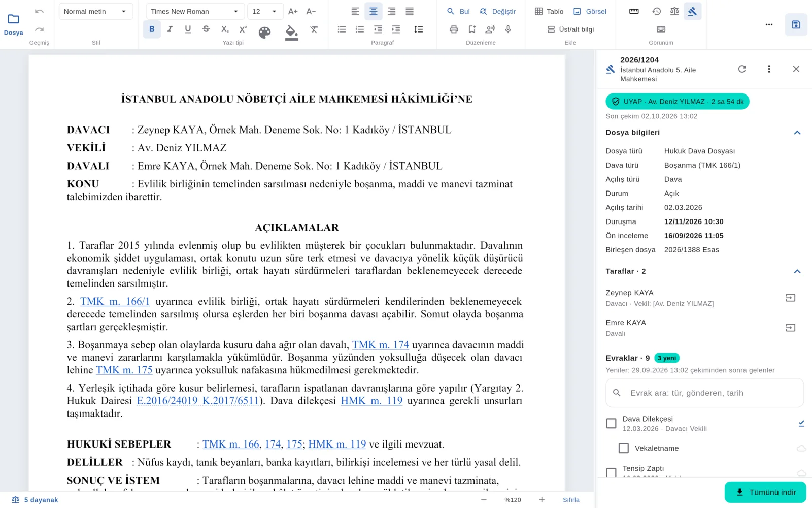812x508 pixels.
Task: Redo the last undone edit
Action: coord(39,29)
